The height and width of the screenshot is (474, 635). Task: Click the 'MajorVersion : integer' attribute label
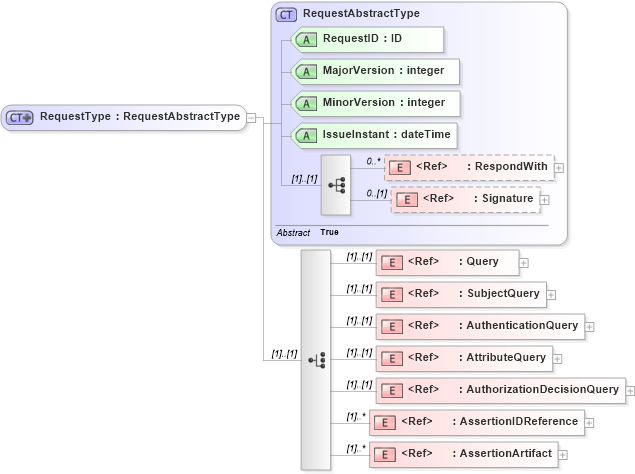(383, 70)
